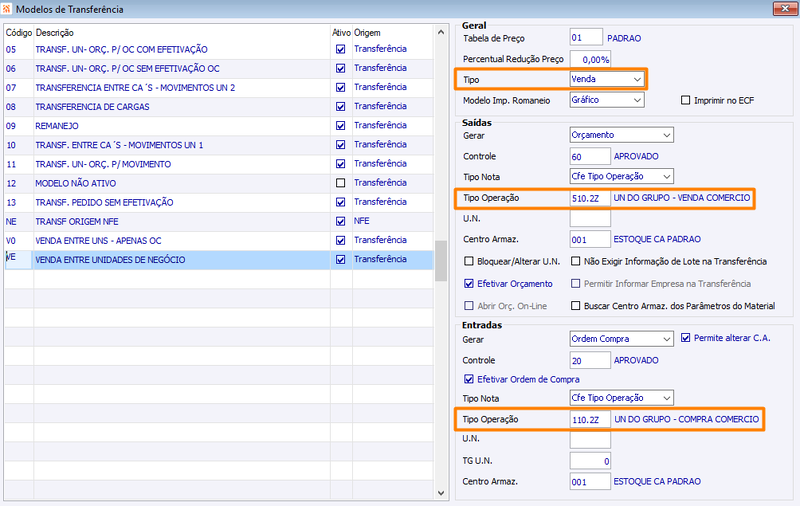Toggle Permite alterar C.A. checkbox
The height and width of the screenshot is (506, 800).
click(x=685, y=338)
